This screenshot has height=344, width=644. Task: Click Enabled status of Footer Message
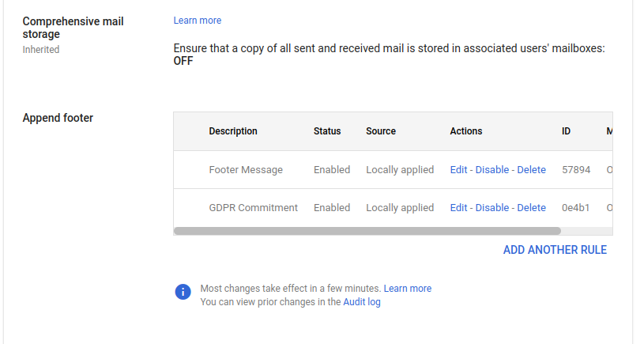[x=332, y=170]
